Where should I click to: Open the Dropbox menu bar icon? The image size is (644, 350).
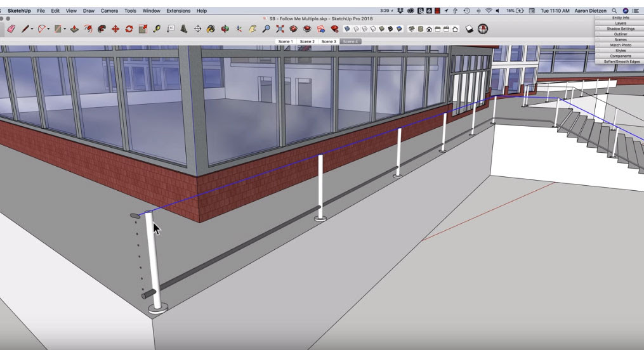point(400,11)
